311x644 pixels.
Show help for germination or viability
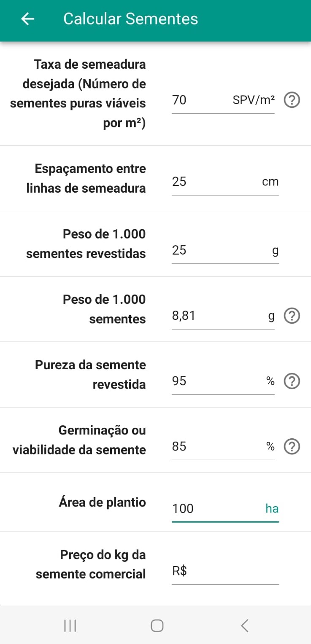[292, 447]
